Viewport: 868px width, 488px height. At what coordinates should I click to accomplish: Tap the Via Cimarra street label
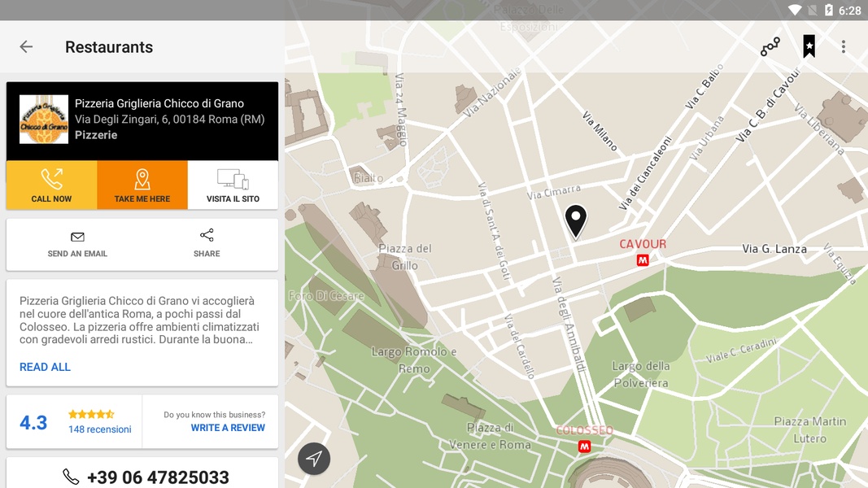(x=553, y=192)
